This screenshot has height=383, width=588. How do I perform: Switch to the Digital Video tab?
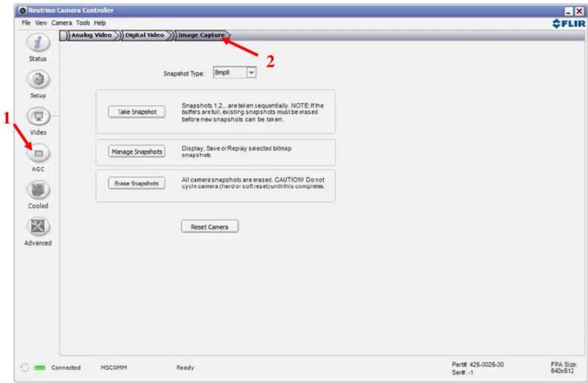[145, 35]
